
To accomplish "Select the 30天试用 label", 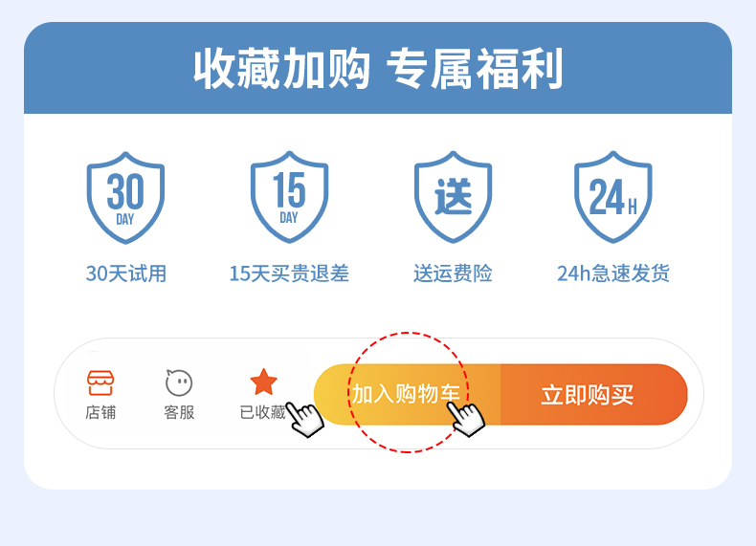I will pos(125,273).
